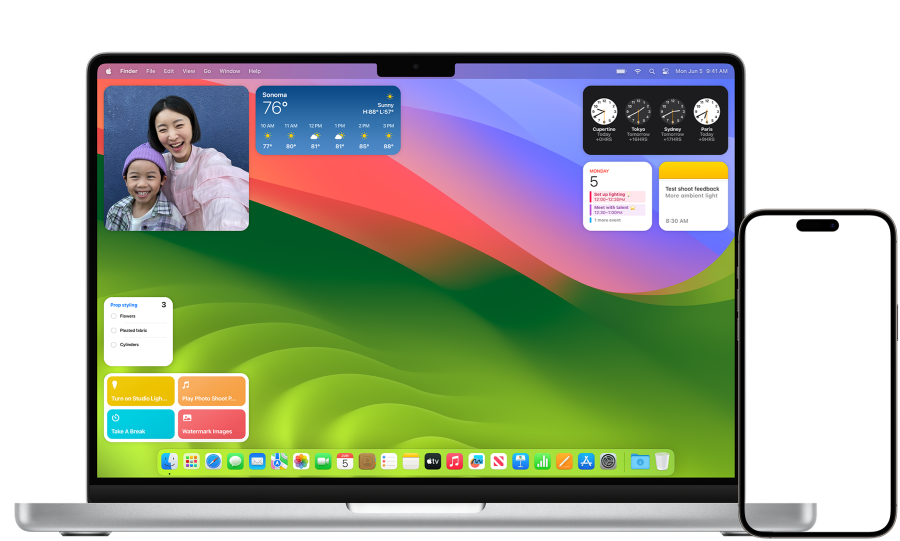The width and height of the screenshot is (900, 541).
Task: Open the Wi-Fi status menu
Action: 637,71
